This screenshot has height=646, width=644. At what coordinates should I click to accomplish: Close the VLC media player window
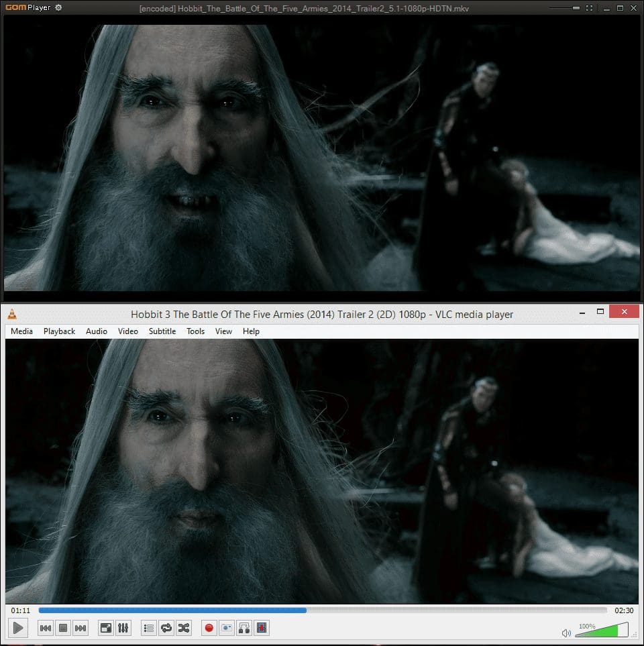point(625,311)
